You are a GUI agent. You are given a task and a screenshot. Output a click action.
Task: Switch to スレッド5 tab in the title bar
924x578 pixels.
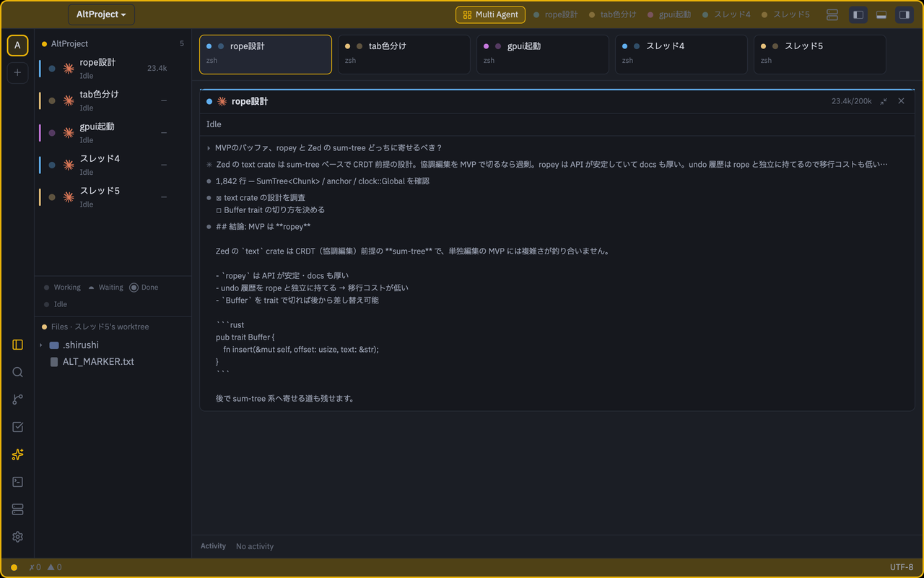pyautogui.click(x=785, y=14)
